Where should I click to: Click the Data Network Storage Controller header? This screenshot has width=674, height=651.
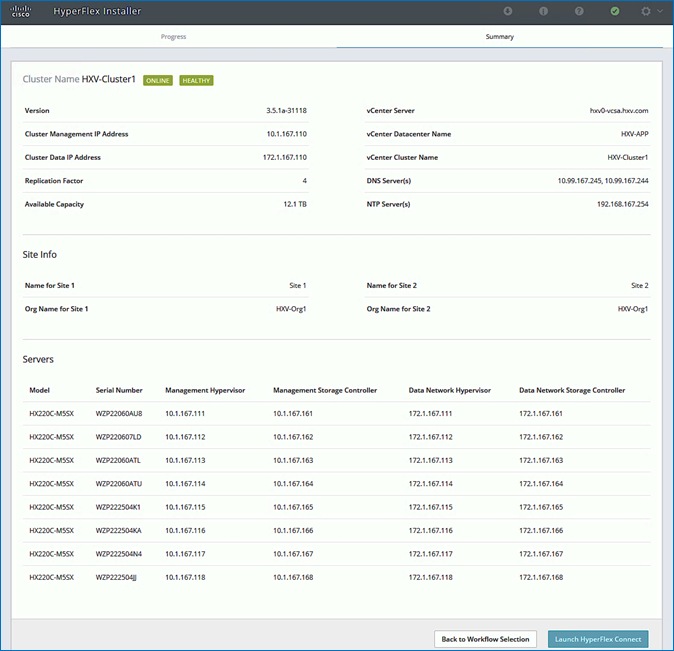click(572, 390)
